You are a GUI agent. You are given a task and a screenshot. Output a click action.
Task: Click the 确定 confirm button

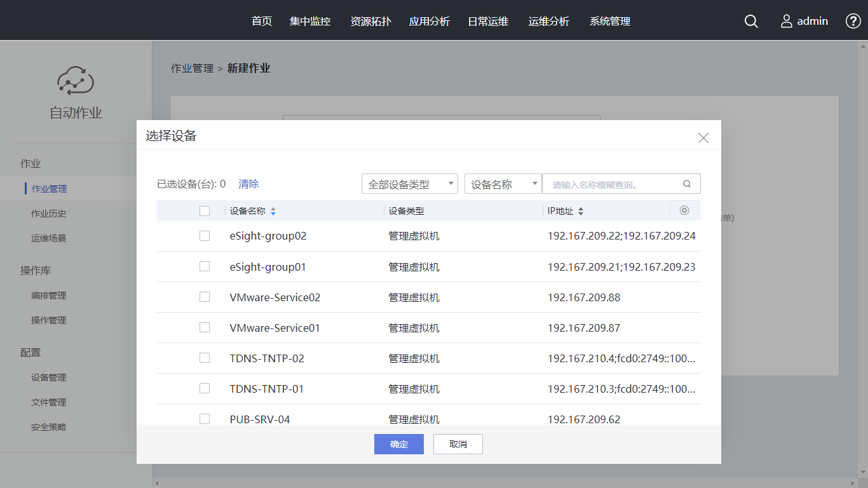point(398,444)
